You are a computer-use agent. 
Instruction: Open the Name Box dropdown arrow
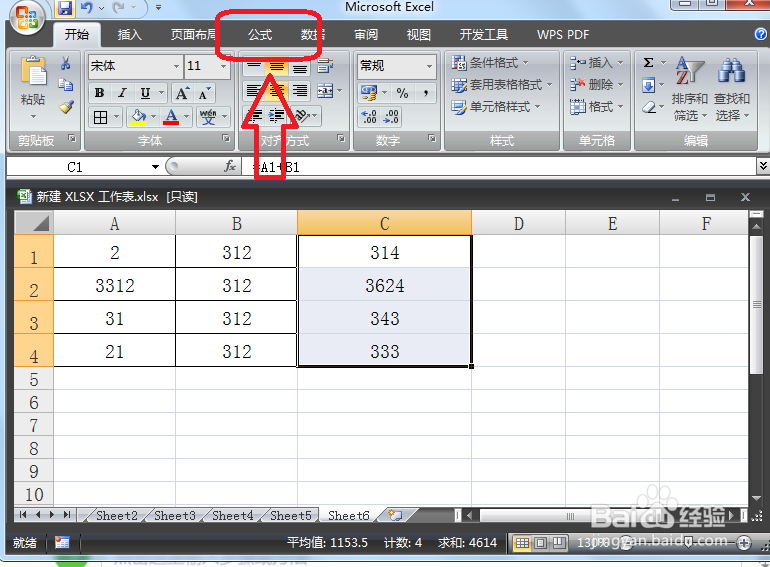point(155,167)
